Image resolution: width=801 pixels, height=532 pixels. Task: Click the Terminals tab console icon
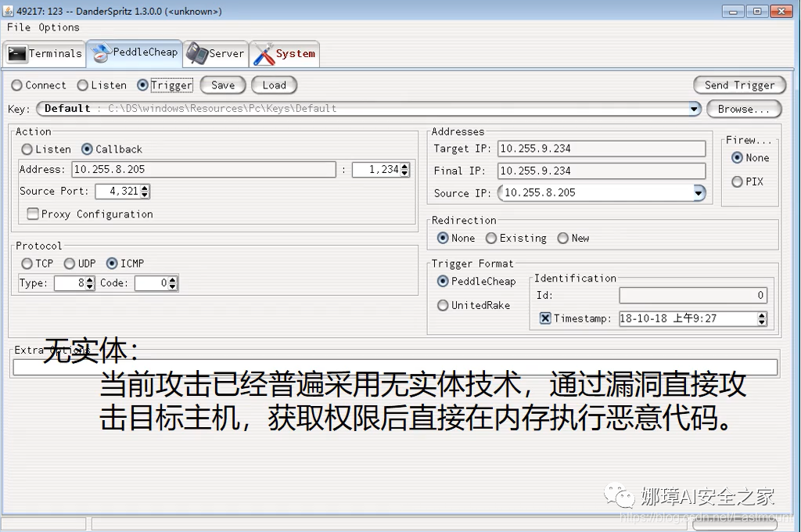16,53
